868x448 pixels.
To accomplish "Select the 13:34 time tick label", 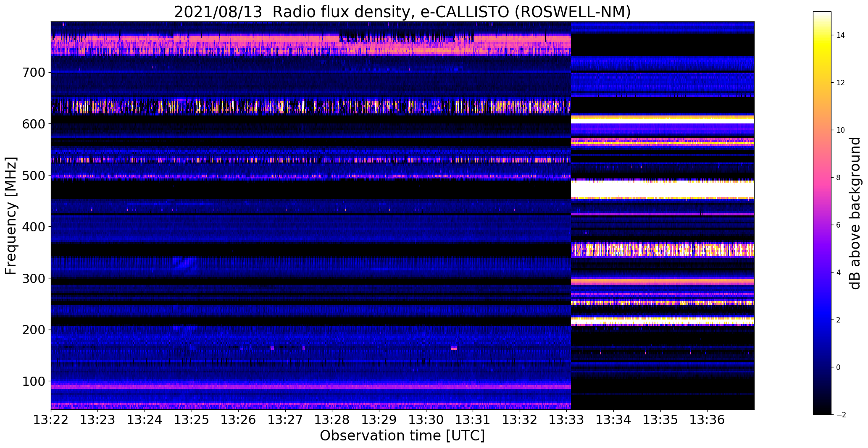I will click(x=613, y=419).
